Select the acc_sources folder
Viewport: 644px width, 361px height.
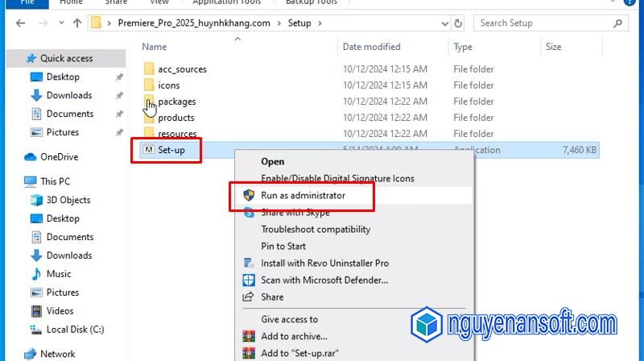click(x=182, y=69)
